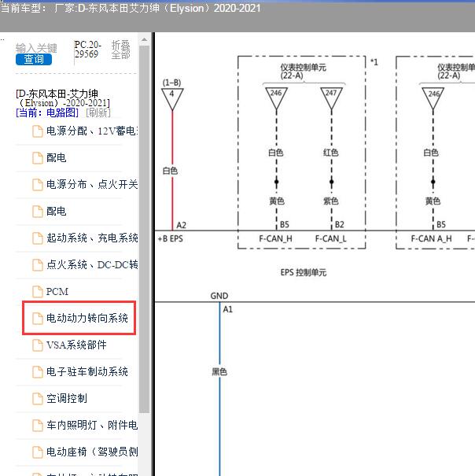Viewport: 475px width, 476px height.
Task: Click vehicle title D-东风本田-艾力绅 in sidebar
Action: click(63, 98)
